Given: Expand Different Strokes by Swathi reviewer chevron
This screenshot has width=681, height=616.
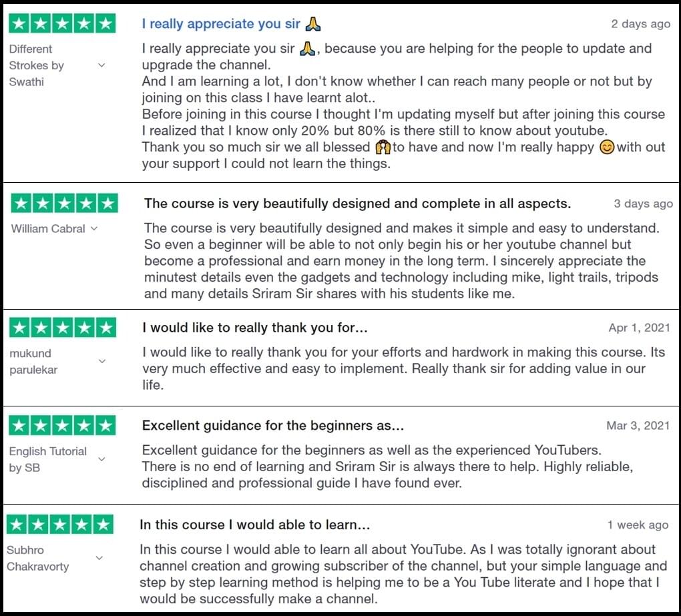Looking at the screenshot, I should point(101,65).
